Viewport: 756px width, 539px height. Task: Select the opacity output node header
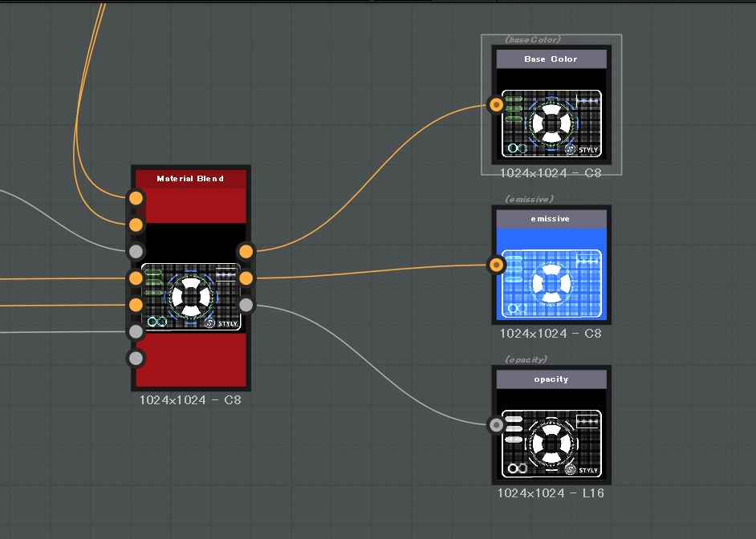tap(551, 379)
